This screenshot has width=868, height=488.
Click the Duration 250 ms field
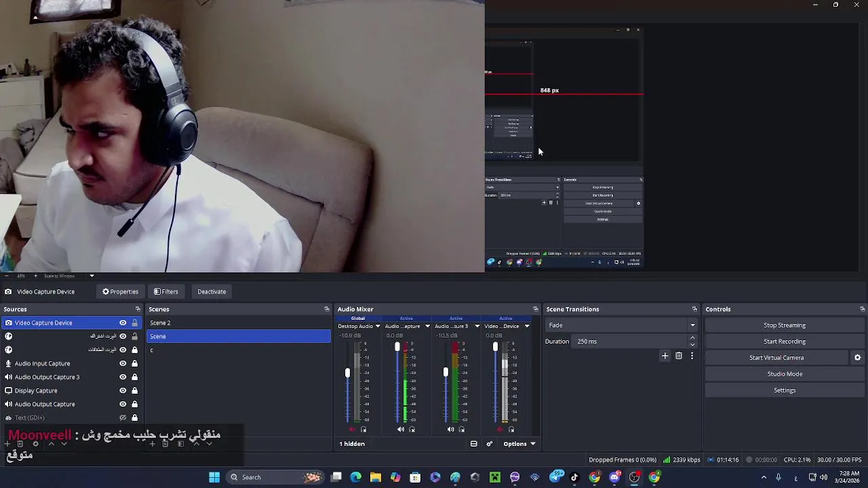(x=631, y=342)
